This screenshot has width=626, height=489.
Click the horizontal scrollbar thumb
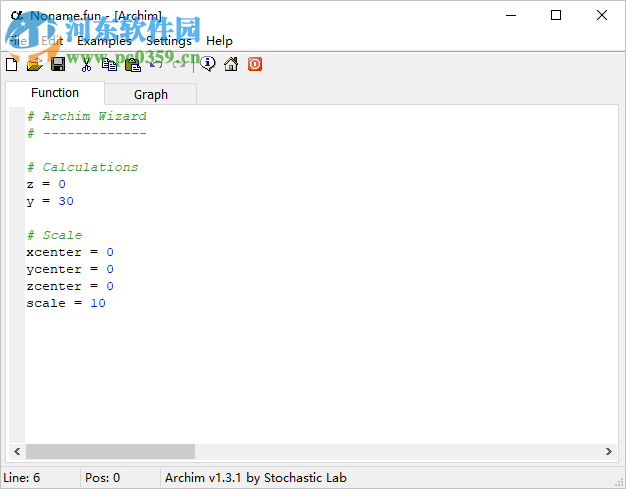pos(110,451)
